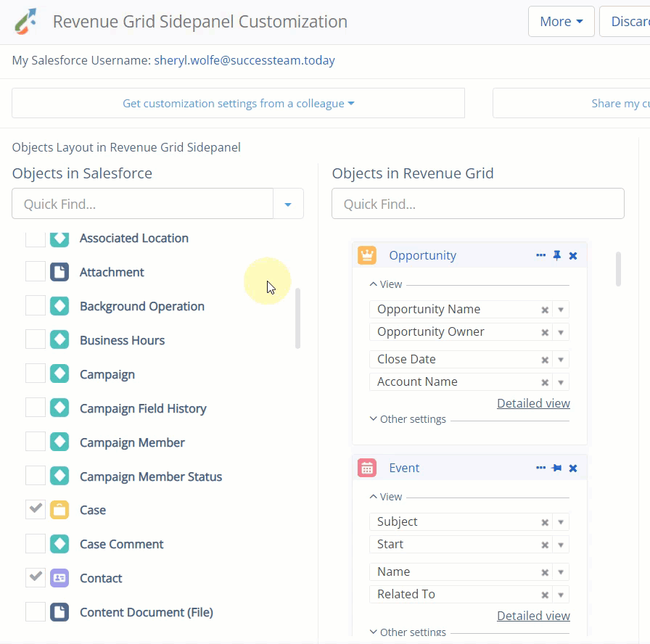Check the Attachment checkbox
The width and height of the screenshot is (650, 644).
[36, 272]
